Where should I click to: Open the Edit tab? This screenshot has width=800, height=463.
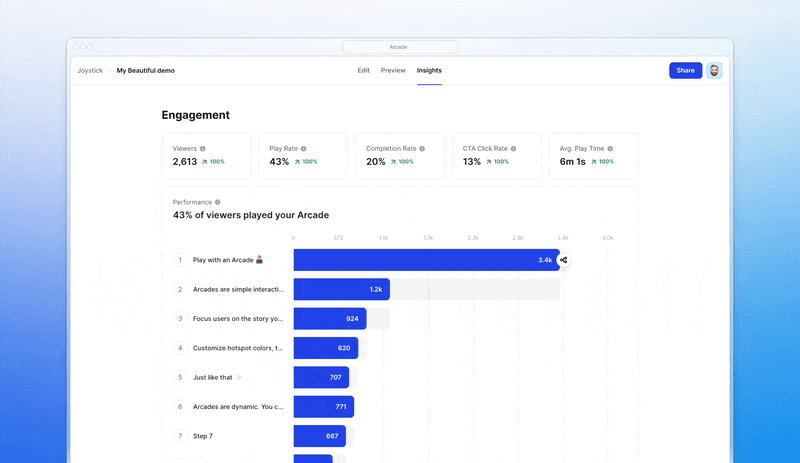point(363,70)
